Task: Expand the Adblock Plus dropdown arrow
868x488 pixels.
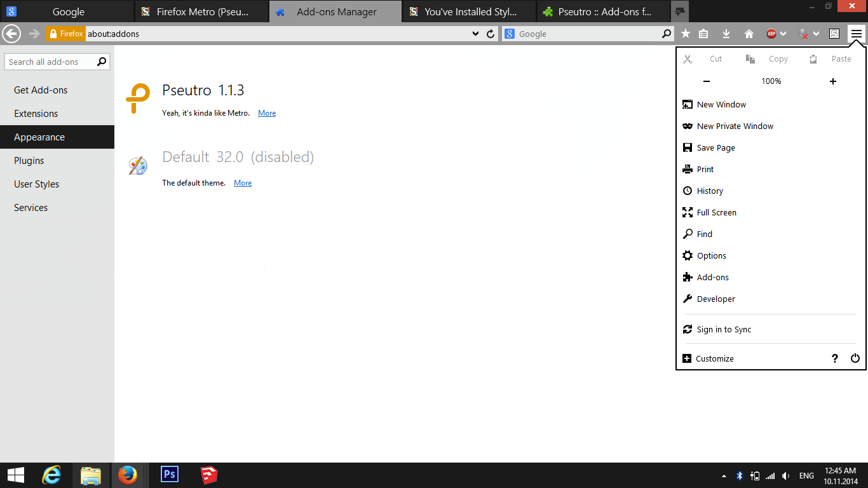Action: click(783, 34)
